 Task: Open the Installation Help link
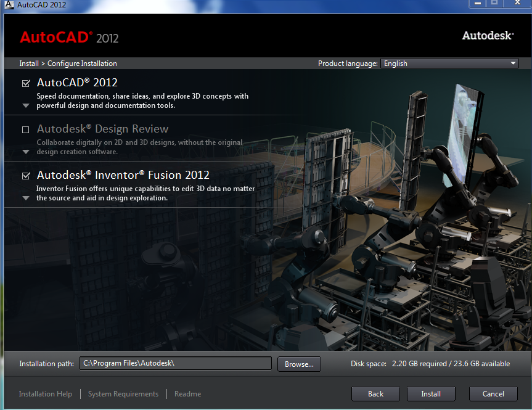coord(46,394)
